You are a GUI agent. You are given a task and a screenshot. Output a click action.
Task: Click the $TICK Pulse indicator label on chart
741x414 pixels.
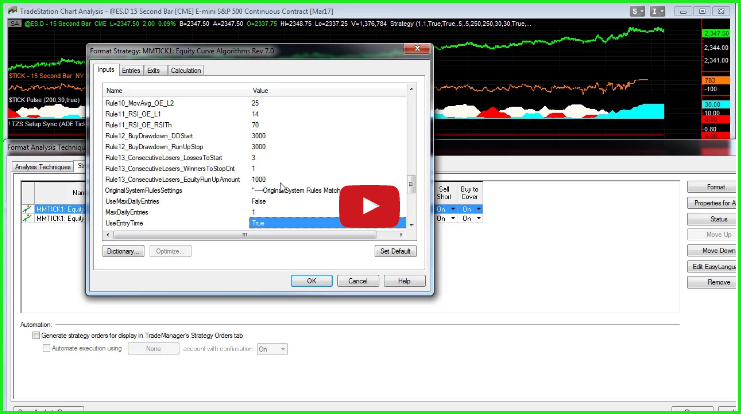pos(44,100)
